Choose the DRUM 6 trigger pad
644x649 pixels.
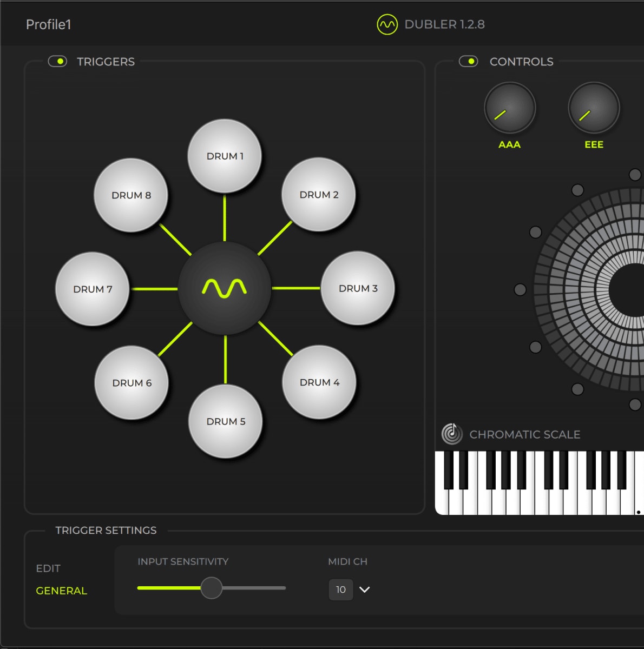(x=132, y=383)
